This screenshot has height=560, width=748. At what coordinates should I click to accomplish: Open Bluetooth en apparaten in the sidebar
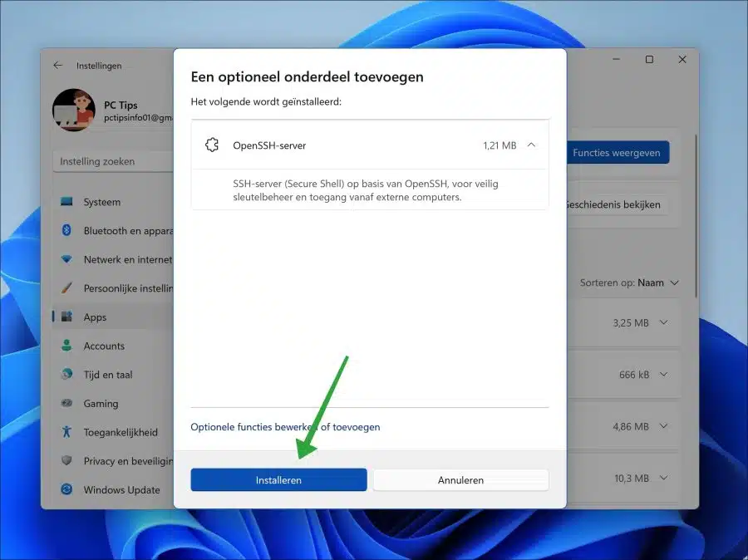click(x=113, y=230)
